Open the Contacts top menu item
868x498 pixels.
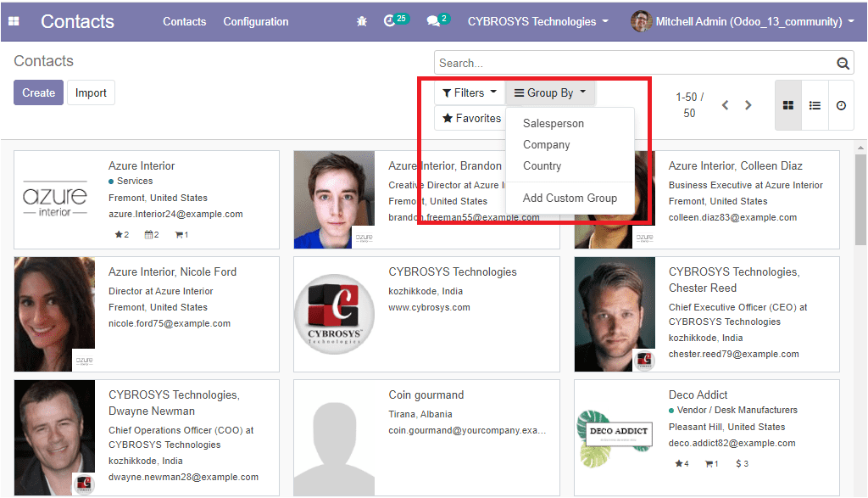pos(184,21)
